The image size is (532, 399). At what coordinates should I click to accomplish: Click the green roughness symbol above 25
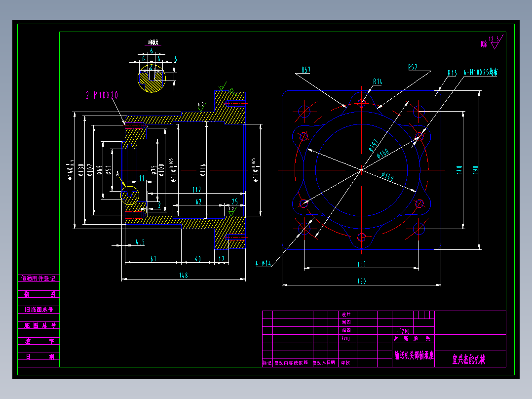[232, 211]
